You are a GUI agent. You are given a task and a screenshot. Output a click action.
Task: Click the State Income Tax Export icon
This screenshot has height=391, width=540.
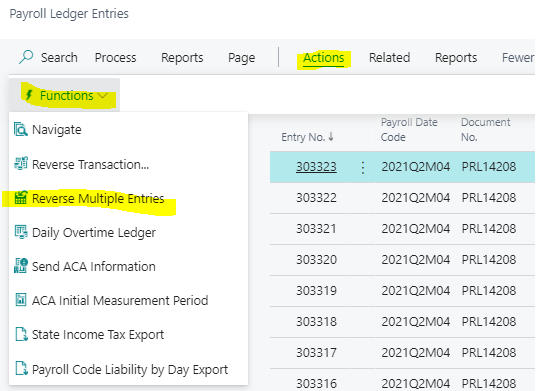(21, 334)
